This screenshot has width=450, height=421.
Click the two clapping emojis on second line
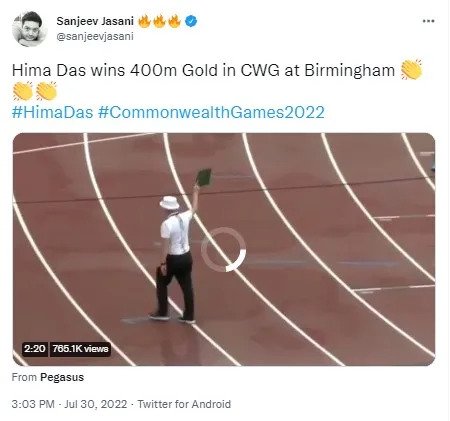(35, 91)
